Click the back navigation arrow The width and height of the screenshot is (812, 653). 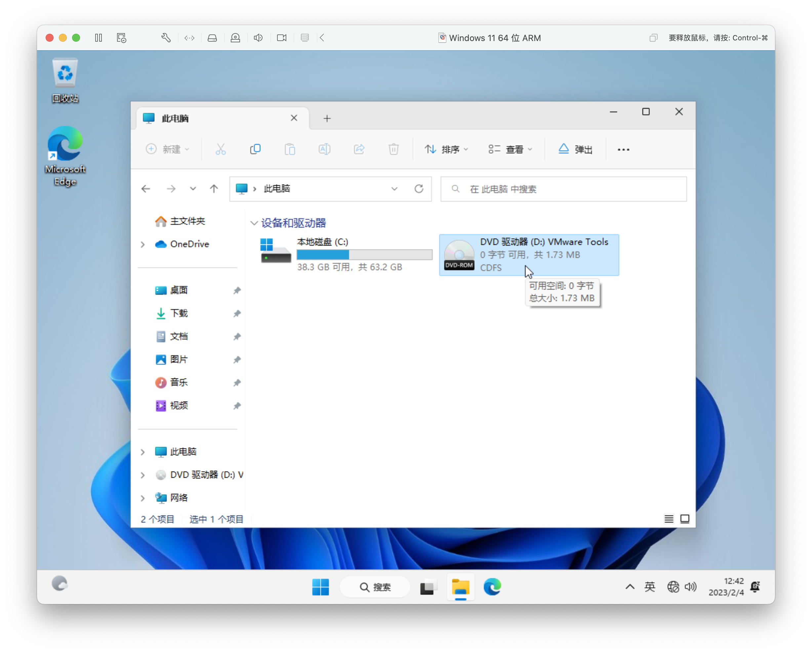click(146, 189)
